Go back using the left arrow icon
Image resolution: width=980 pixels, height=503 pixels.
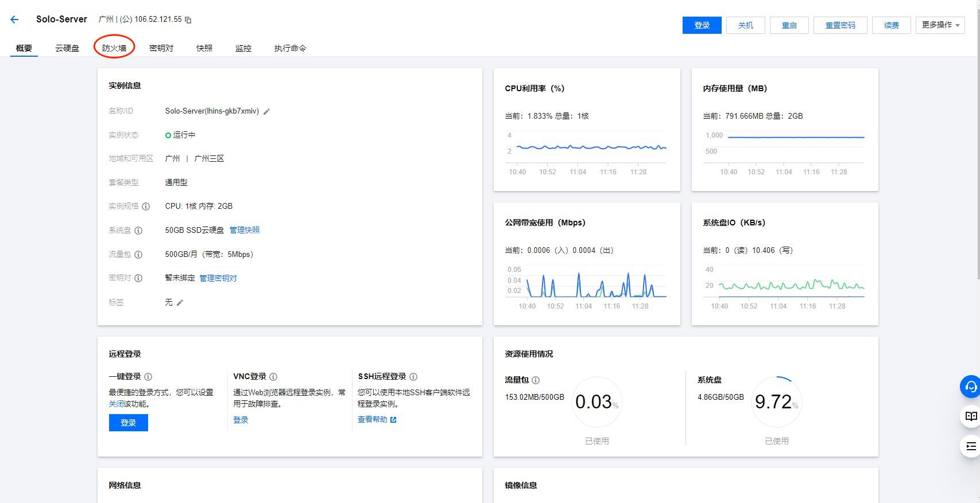pos(14,20)
